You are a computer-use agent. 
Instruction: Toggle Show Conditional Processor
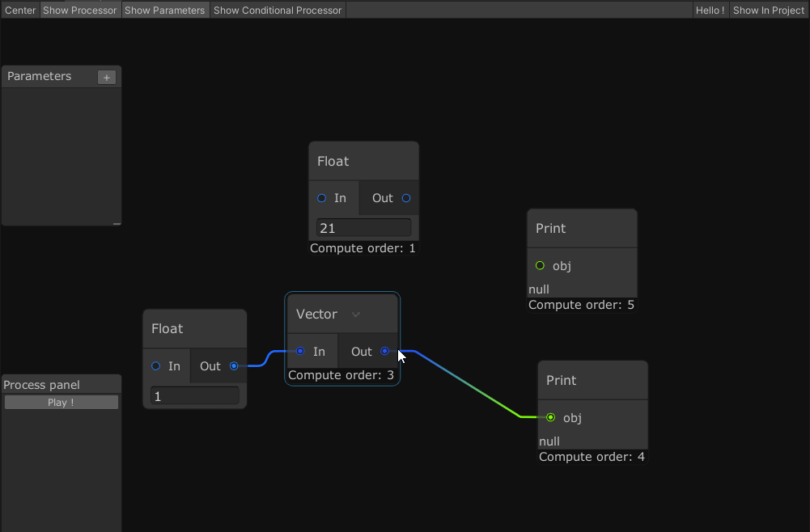click(278, 10)
